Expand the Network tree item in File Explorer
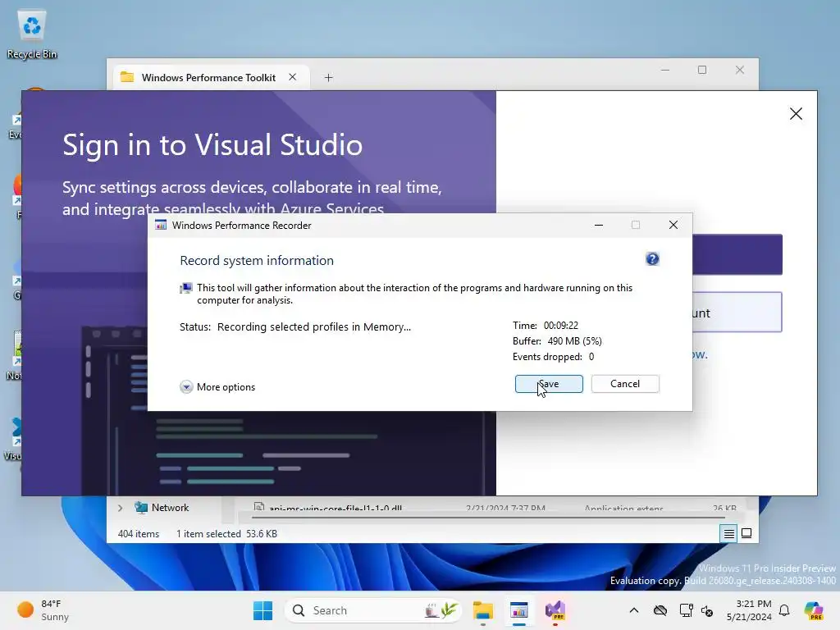 pyautogui.click(x=120, y=508)
